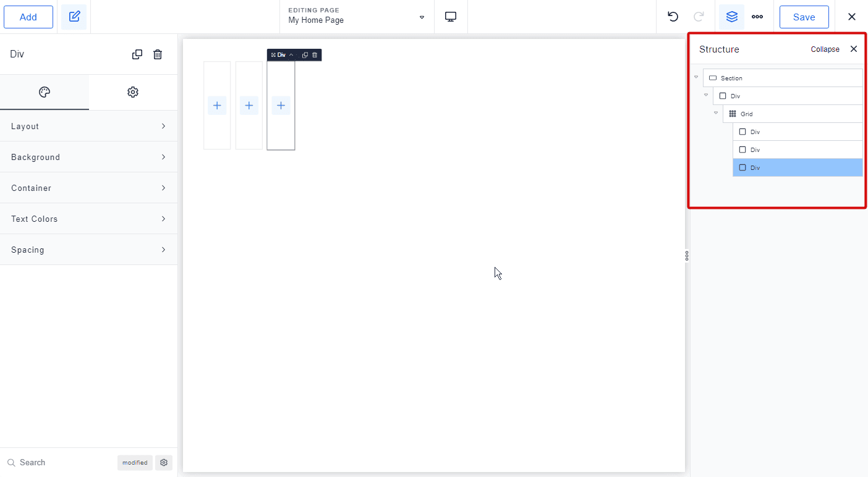Switch to the advanced gear tab
Viewport: 868px width, 477px height.
coord(133,92)
